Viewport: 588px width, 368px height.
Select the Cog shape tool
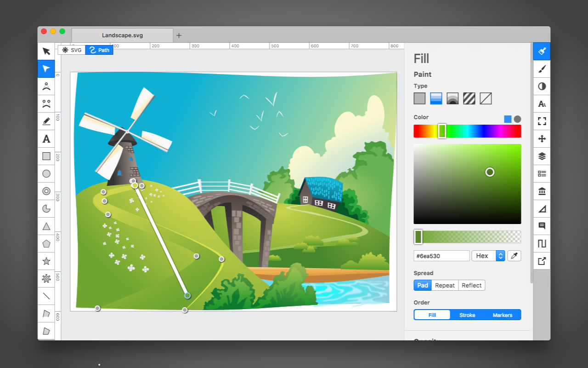46,278
